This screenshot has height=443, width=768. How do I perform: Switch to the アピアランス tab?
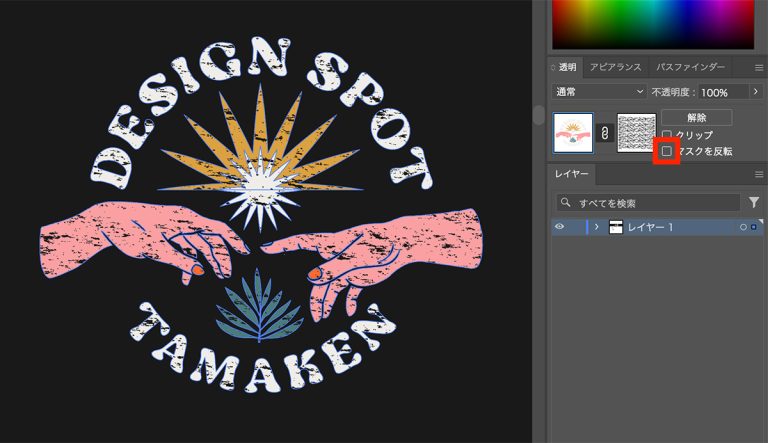(x=616, y=67)
